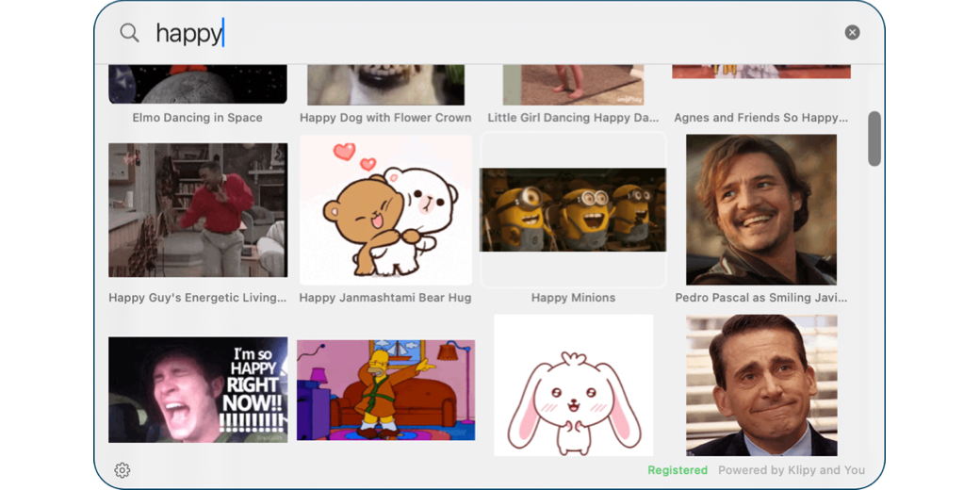Choose the pink bunny GIF
This screenshot has height=490, width=980.
573,385
